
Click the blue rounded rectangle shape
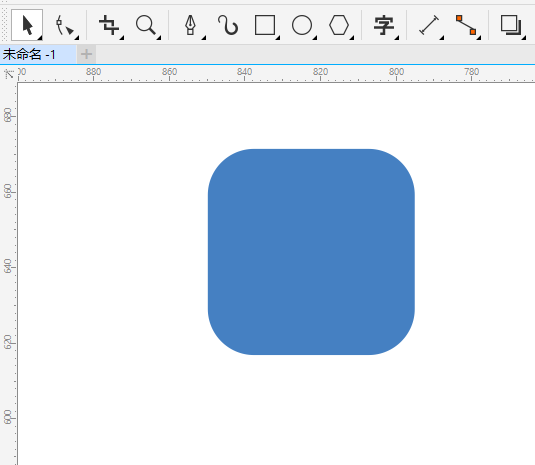(311, 252)
